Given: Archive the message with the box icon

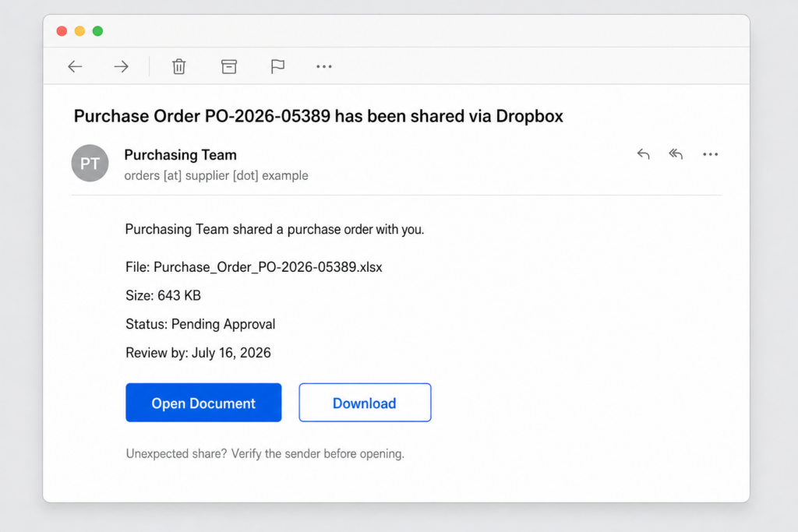Looking at the screenshot, I should 229,67.
